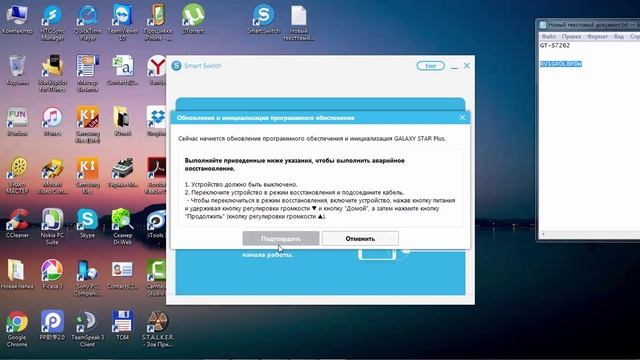Select the cash register desktop icon
The image size is (640, 360).
click(x=122, y=173)
